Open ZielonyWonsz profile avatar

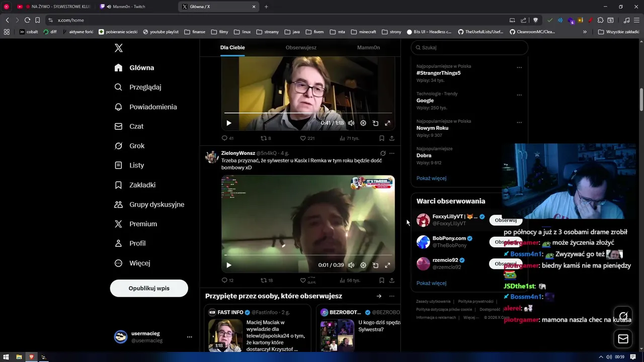click(x=211, y=156)
